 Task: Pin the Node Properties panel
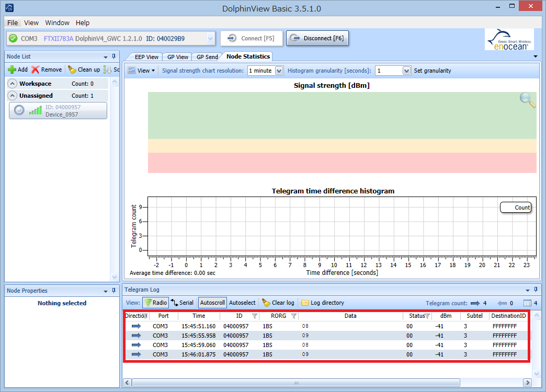[113, 291]
